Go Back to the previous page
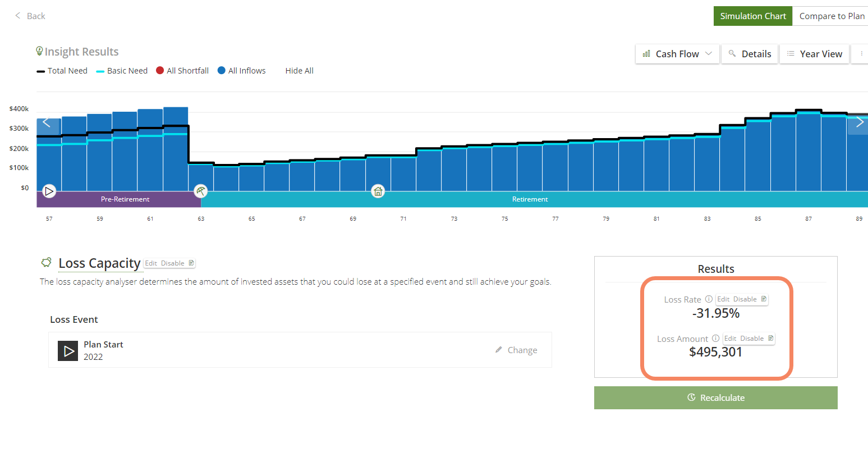This screenshot has width=868, height=457. 30,16
